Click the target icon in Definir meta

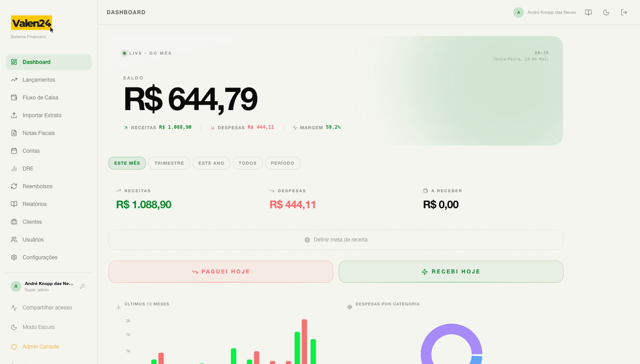click(307, 240)
